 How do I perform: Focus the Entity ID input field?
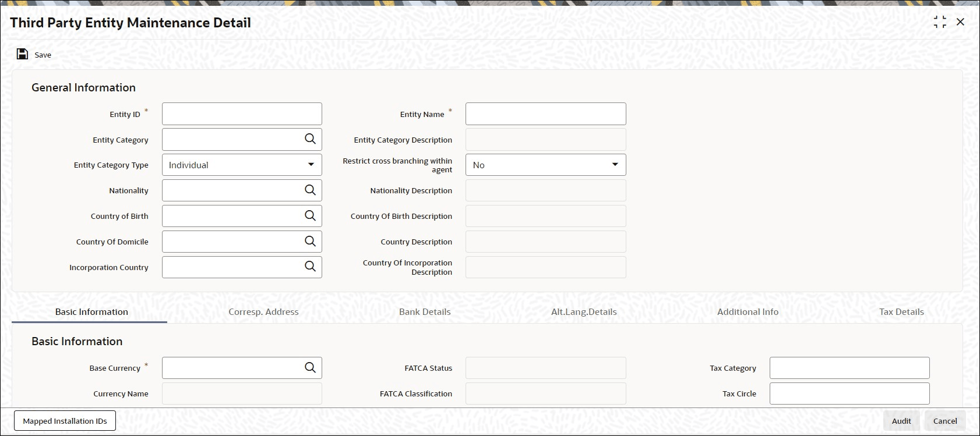242,114
